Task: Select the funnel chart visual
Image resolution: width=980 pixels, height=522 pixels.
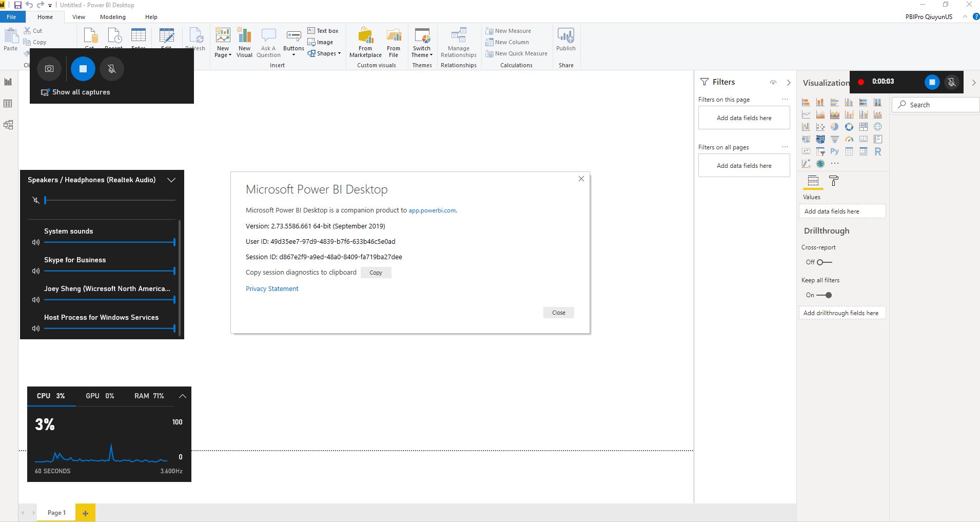Action: pyautogui.click(x=835, y=139)
